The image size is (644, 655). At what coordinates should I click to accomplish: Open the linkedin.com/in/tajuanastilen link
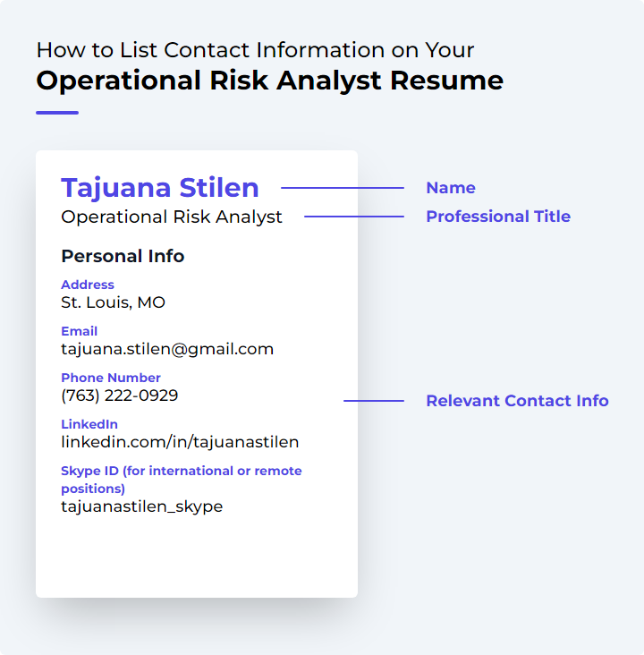click(180, 442)
